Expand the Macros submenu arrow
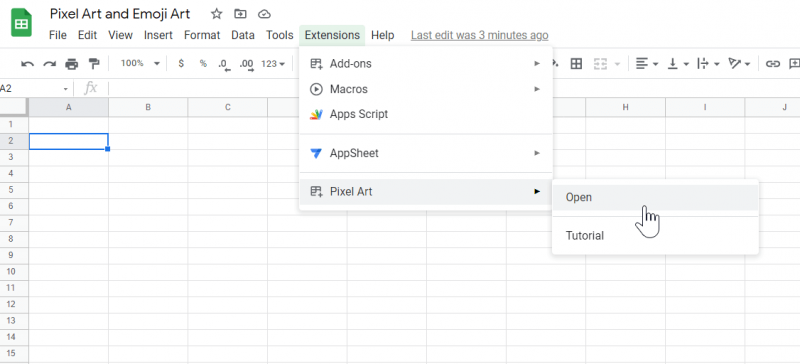The height and width of the screenshot is (364, 800). [x=537, y=89]
